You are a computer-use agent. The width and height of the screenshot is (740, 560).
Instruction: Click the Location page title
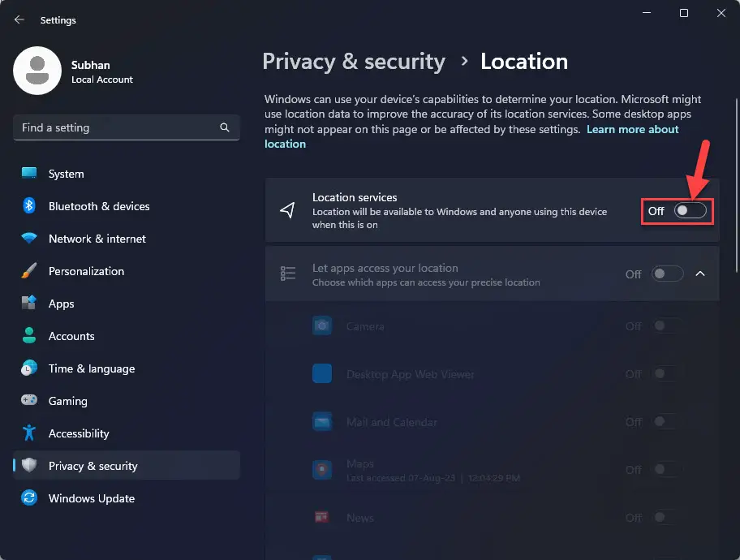tap(524, 62)
